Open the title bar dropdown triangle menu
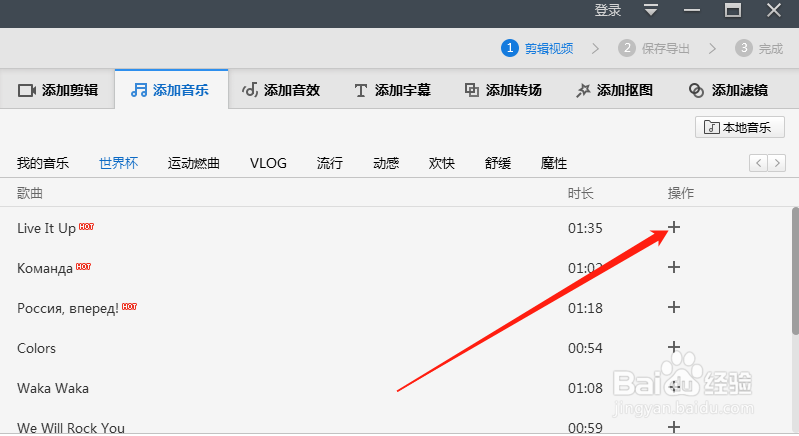799x436 pixels. 651,10
